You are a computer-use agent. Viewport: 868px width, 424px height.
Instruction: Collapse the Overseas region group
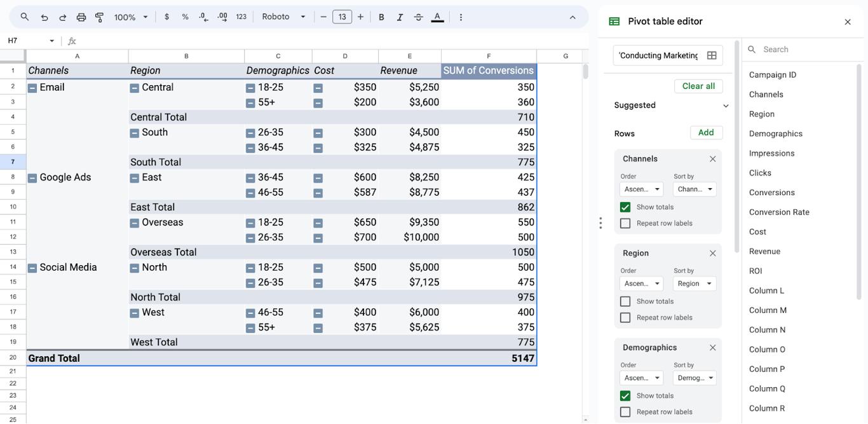click(x=134, y=223)
